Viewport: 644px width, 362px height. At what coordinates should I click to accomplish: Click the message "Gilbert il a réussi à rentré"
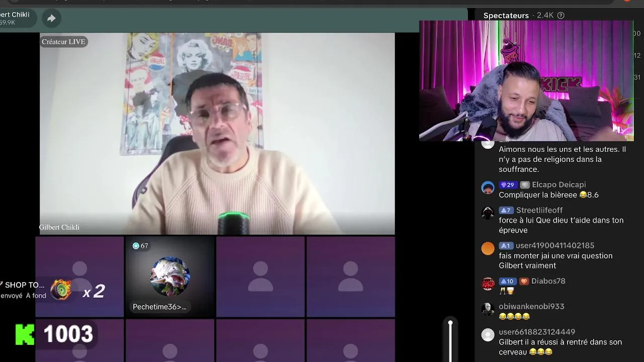pos(560,347)
